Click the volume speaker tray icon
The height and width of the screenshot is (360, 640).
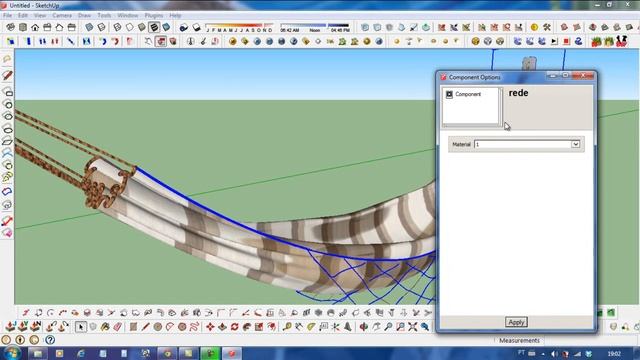pyautogui.click(x=554, y=354)
